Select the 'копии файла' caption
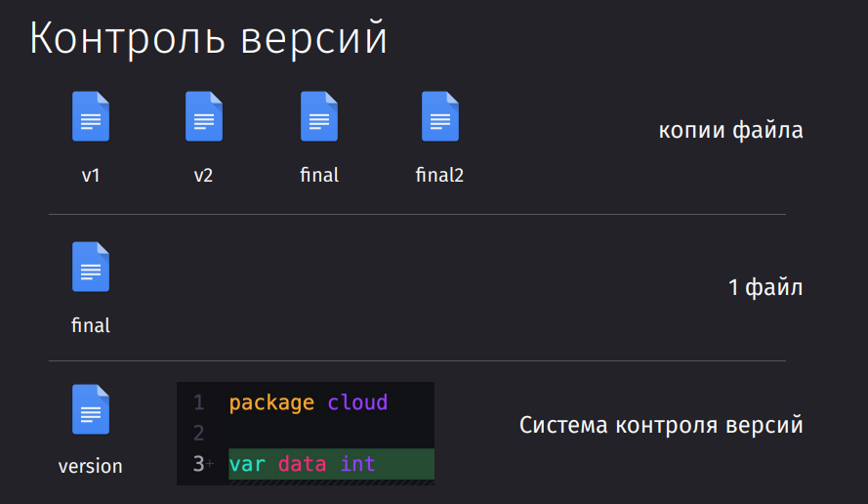 pyautogui.click(x=730, y=131)
